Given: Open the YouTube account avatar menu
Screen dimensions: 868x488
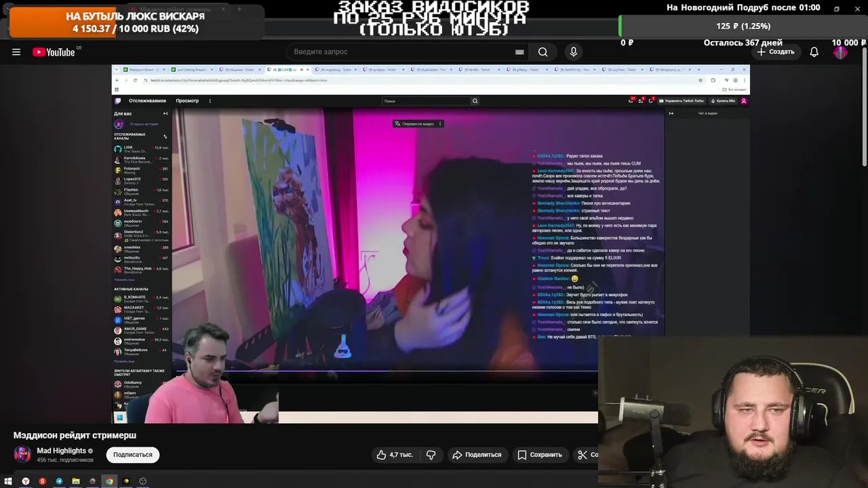Looking at the screenshot, I should click(841, 52).
